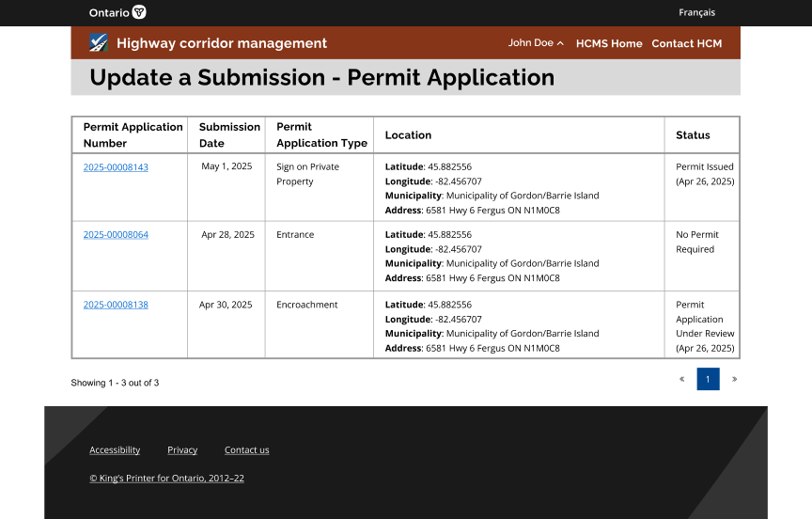Select page 1 in pagination
This screenshot has width=812, height=519.
[x=708, y=379]
